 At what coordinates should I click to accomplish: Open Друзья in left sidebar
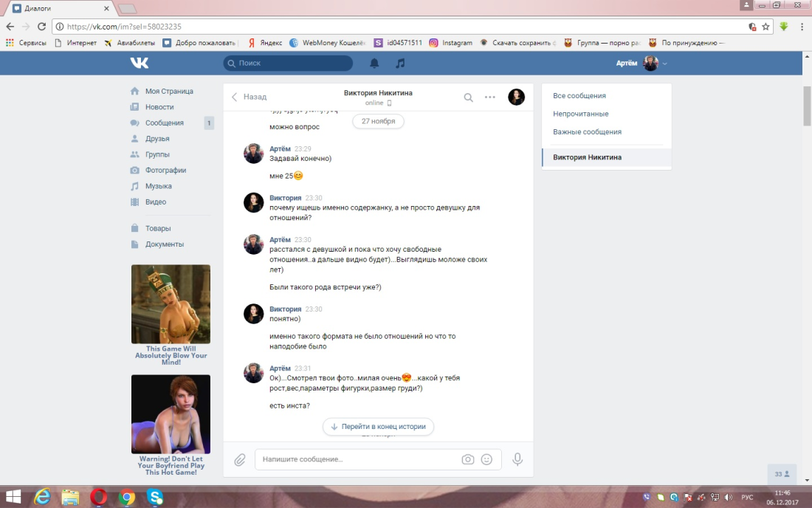pos(157,139)
